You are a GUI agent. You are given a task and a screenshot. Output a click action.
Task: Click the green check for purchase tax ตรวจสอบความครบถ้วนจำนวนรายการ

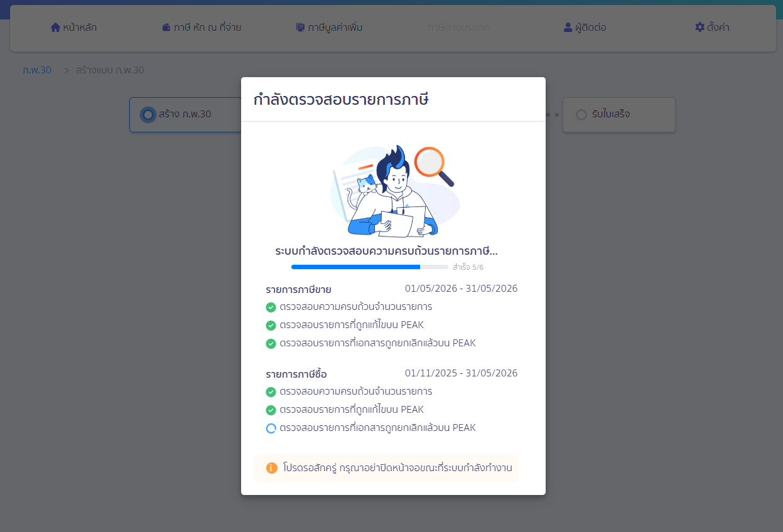coord(271,392)
